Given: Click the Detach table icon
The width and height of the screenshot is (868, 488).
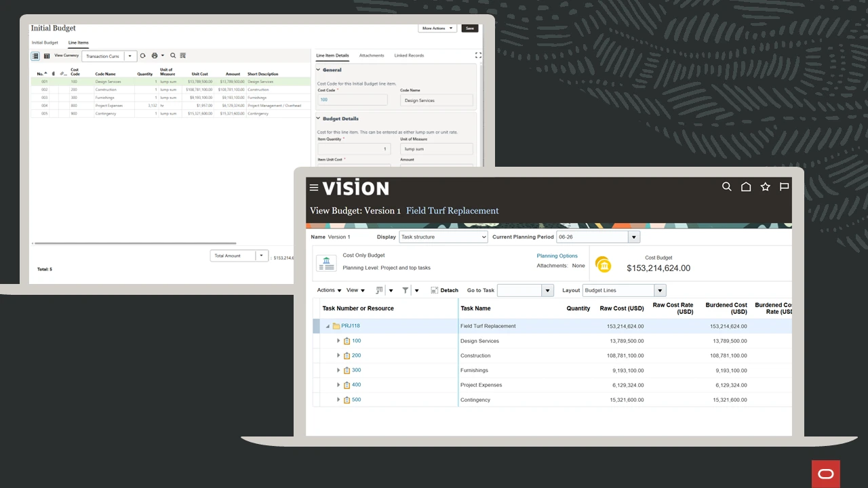Looking at the screenshot, I should (435, 290).
